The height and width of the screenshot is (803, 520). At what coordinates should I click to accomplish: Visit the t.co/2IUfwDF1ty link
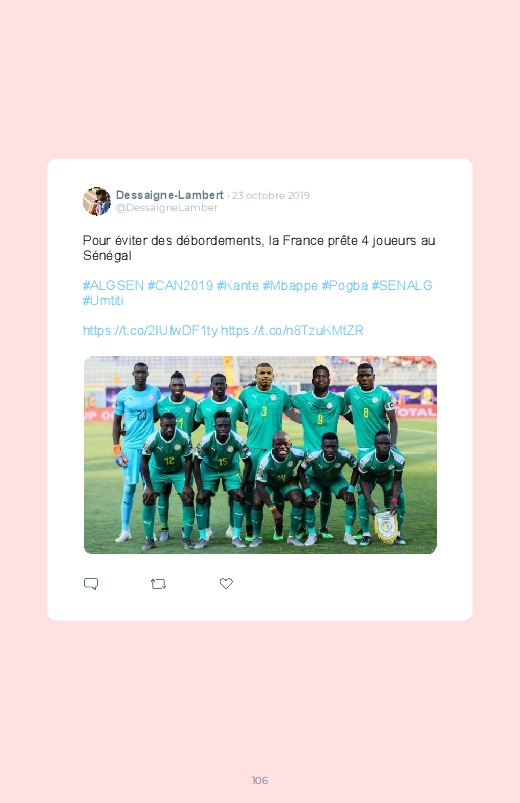[151, 330]
